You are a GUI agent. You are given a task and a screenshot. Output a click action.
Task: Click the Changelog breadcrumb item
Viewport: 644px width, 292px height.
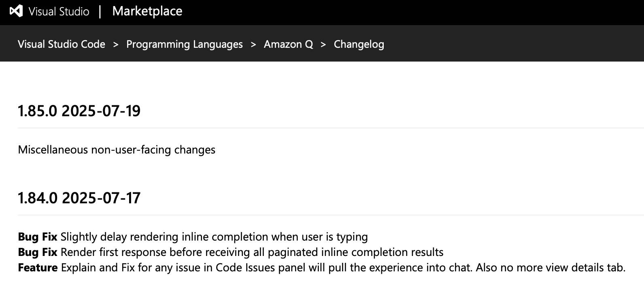[359, 44]
